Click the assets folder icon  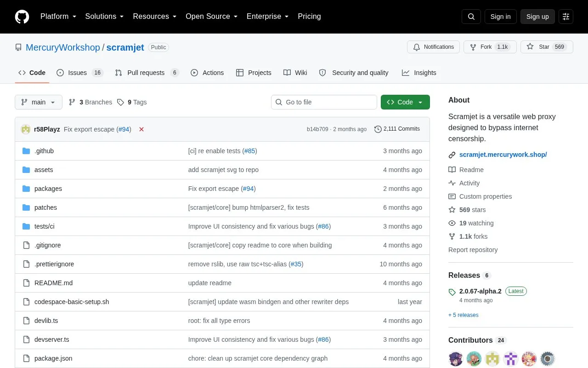(26, 170)
